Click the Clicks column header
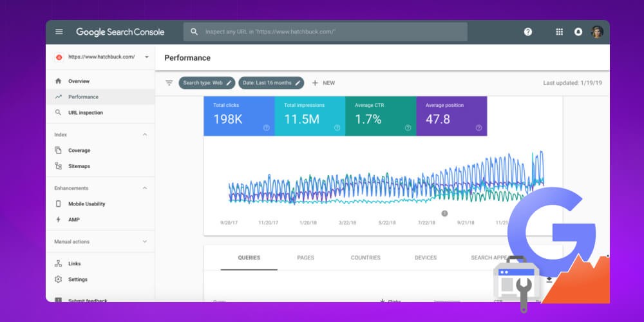 point(390,301)
